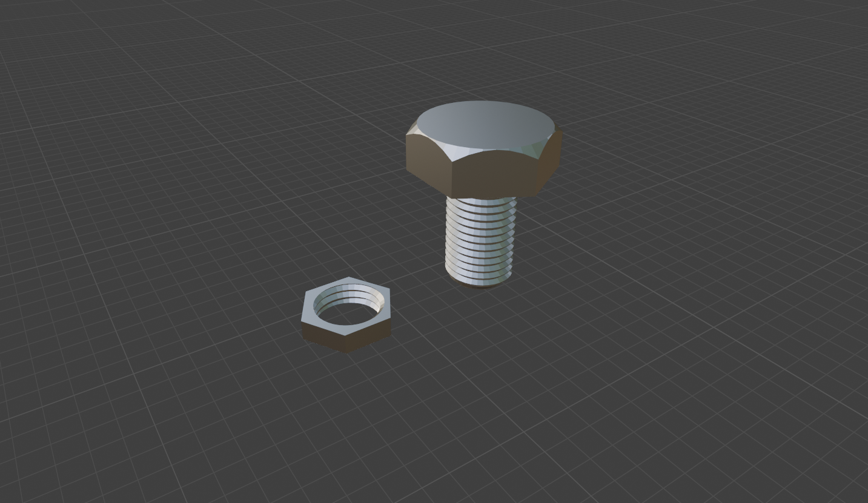Click the middle thread ring on the bolt shaft

pos(479,242)
